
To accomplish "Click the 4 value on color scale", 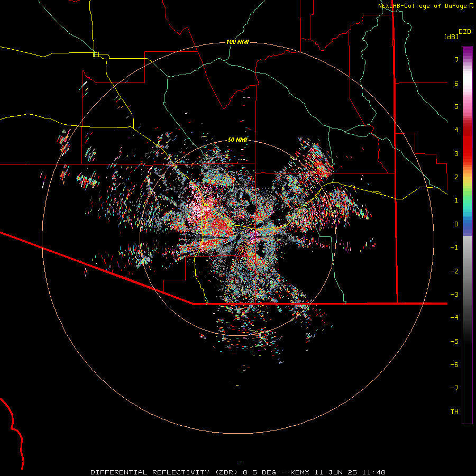I will [456, 130].
